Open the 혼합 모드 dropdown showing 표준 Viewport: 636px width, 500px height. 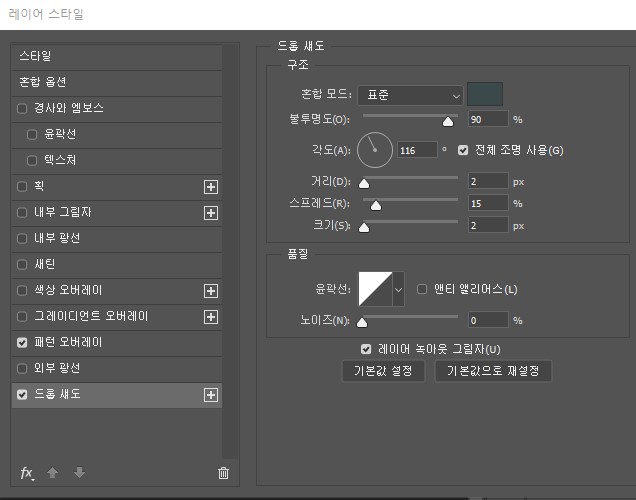pyautogui.click(x=410, y=95)
